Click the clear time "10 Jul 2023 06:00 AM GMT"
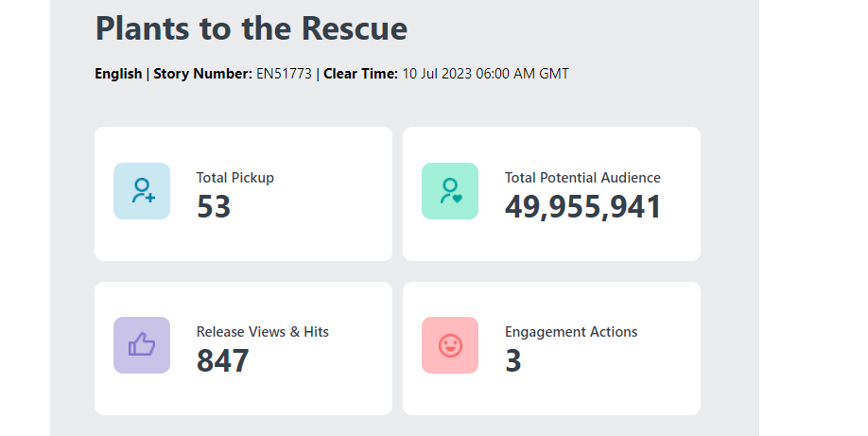 pos(485,74)
